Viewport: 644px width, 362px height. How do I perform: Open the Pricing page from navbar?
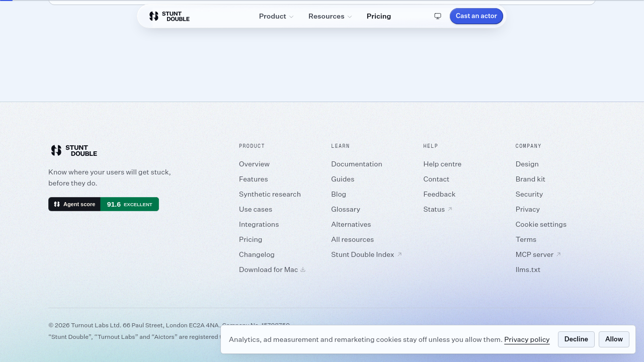tap(379, 16)
